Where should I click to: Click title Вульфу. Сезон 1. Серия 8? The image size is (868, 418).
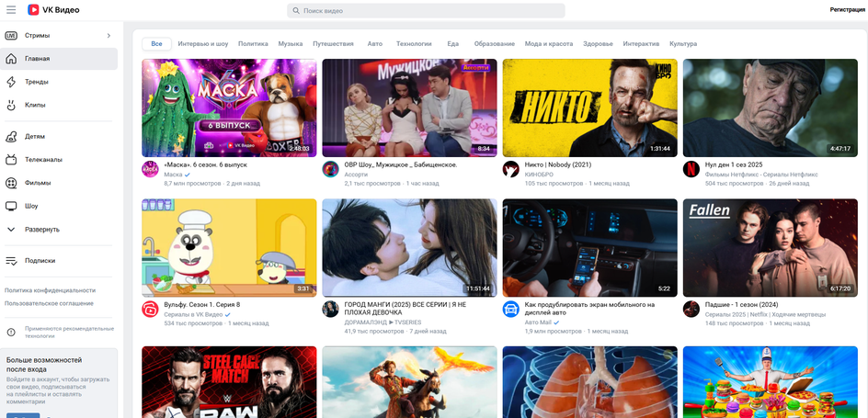click(x=202, y=305)
